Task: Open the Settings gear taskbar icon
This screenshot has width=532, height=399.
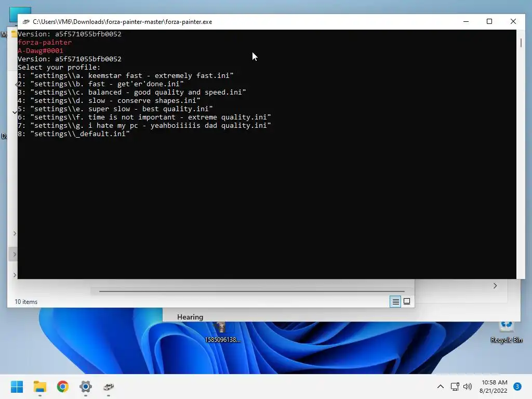Action: [86, 387]
